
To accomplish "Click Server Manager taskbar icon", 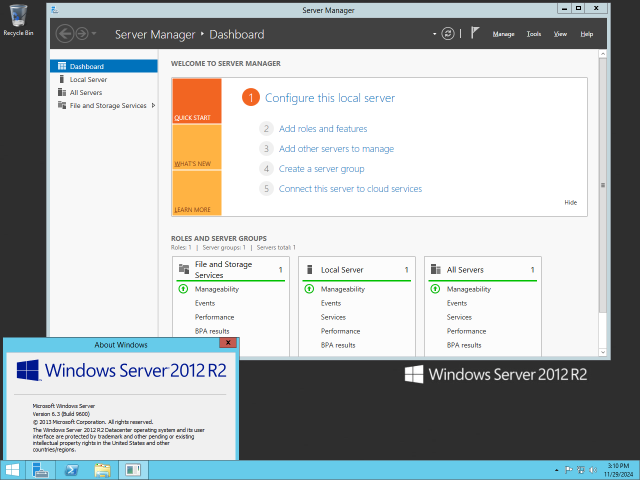I will pos(40,470).
